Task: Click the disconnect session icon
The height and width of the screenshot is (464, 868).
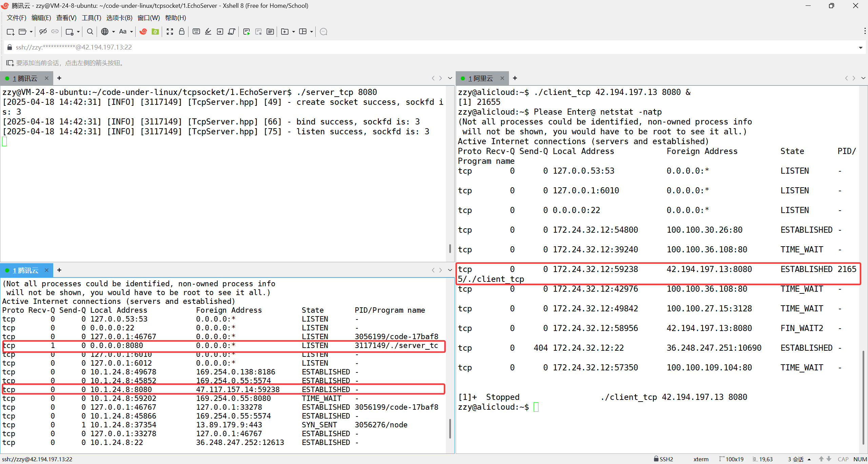Action: click(43, 32)
